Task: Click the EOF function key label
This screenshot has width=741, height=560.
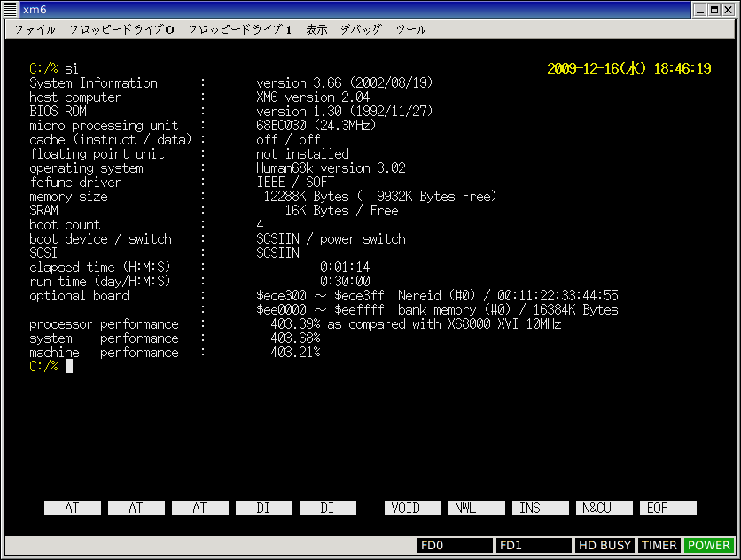Action: coord(667,508)
